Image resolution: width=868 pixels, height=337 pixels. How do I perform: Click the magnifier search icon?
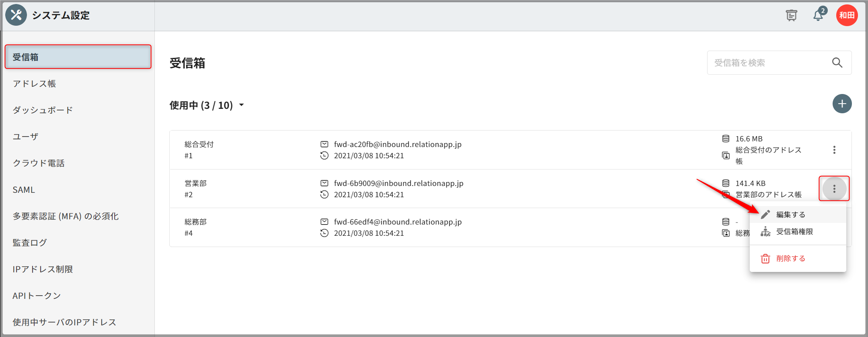[837, 63]
